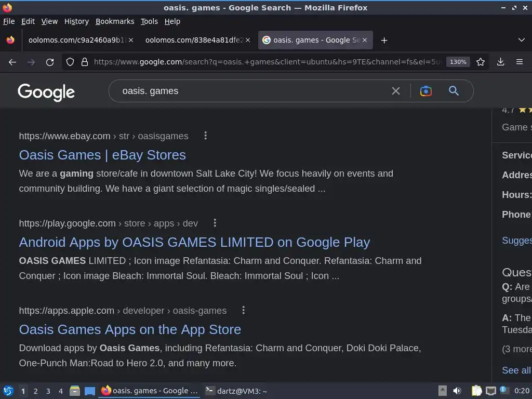Reload the current page
The width and height of the screenshot is (532, 399).
click(x=50, y=62)
